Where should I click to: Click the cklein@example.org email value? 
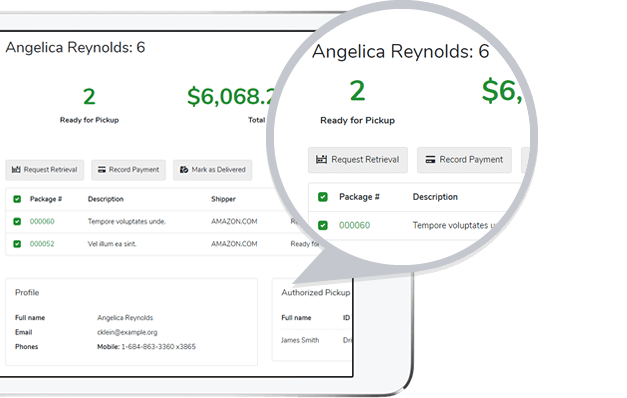(127, 332)
